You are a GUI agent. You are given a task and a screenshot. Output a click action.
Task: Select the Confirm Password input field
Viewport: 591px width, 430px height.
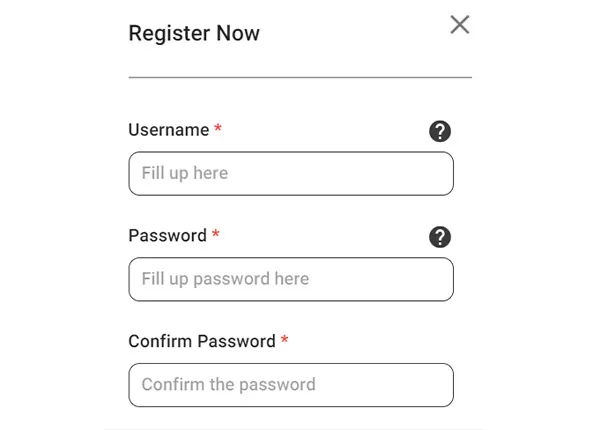[291, 385]
